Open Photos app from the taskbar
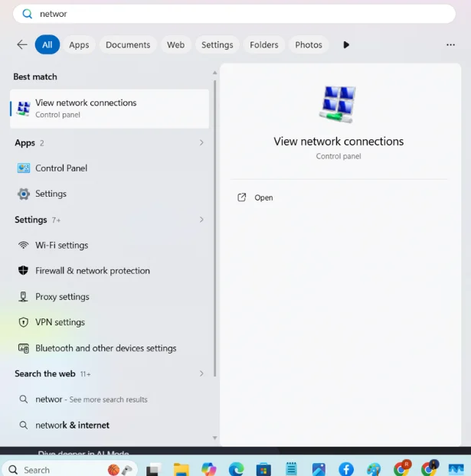 tap(319, 470)
